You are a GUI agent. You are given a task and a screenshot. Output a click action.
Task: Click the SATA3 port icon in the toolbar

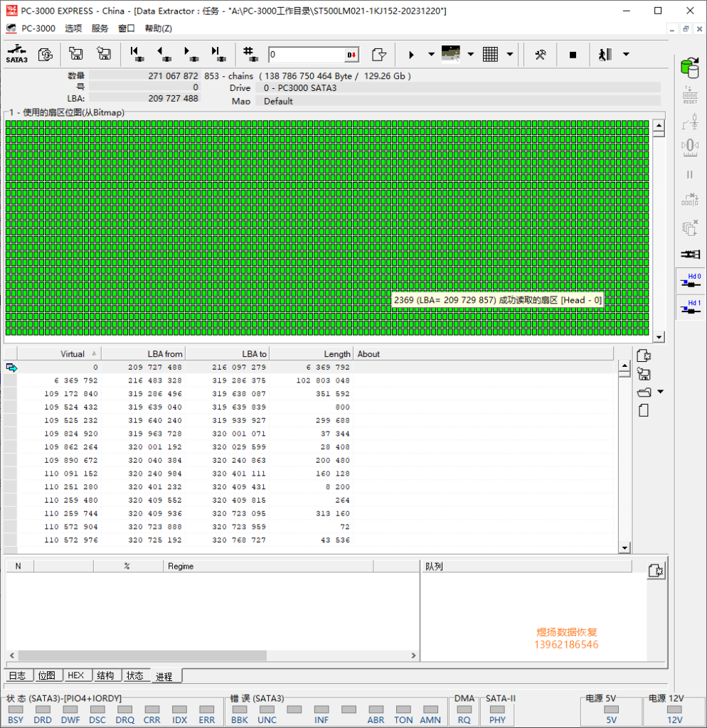click(17, 54)
